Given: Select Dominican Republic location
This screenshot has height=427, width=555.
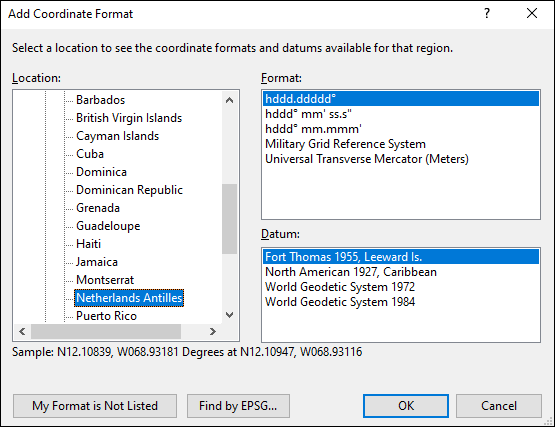Looking at the screenshot, I should pyautogui.click(x=129, y=190).
